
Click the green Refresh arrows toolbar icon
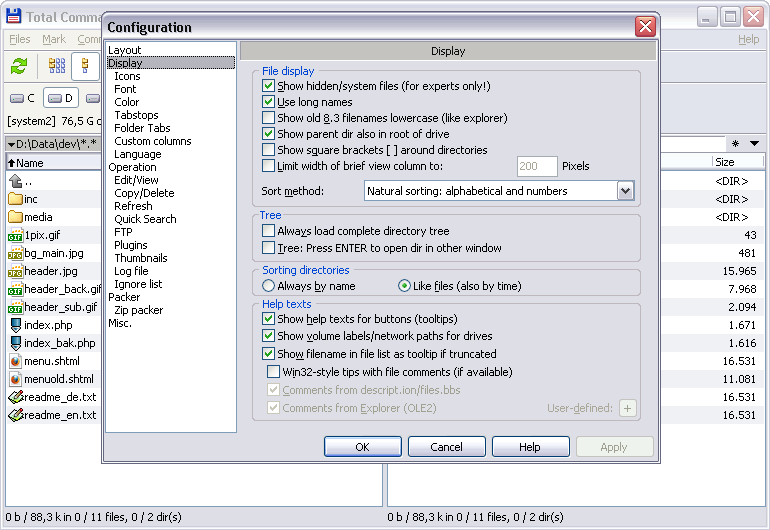19,66
